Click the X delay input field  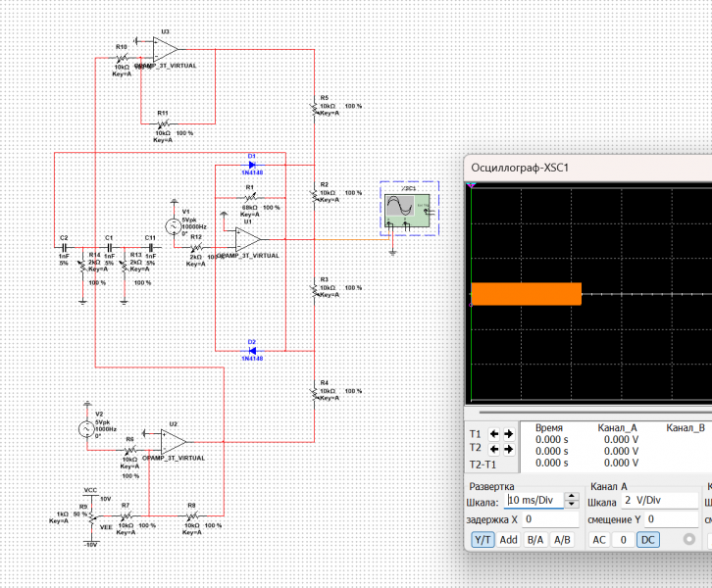549,519
